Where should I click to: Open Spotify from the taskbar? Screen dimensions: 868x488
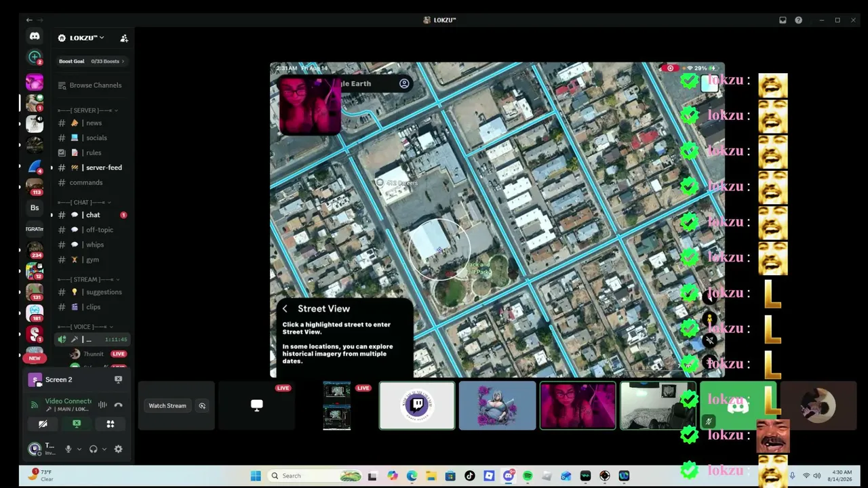click(528, 476)
